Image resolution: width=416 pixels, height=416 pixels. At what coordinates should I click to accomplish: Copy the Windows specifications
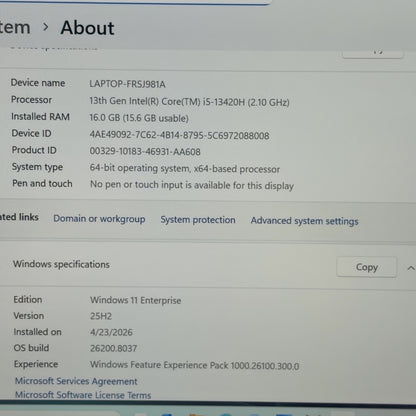[367, 267]
